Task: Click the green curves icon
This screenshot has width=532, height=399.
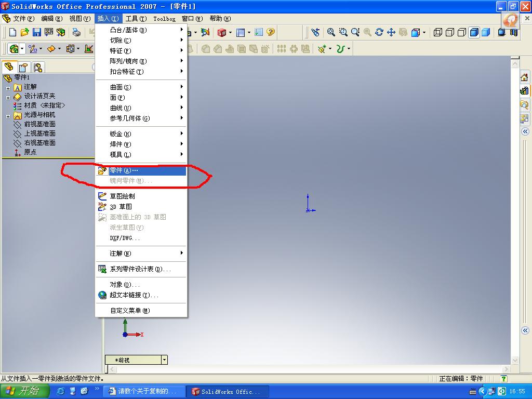Action: (x=340, y=49)
